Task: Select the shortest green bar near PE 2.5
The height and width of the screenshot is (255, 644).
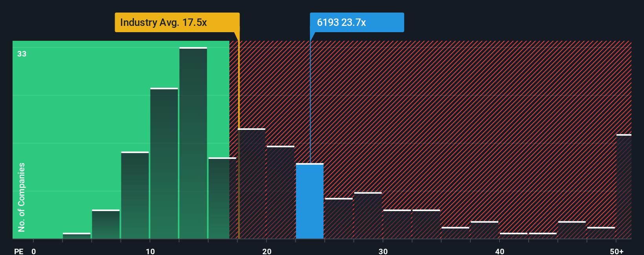Action: click(77, 236)
